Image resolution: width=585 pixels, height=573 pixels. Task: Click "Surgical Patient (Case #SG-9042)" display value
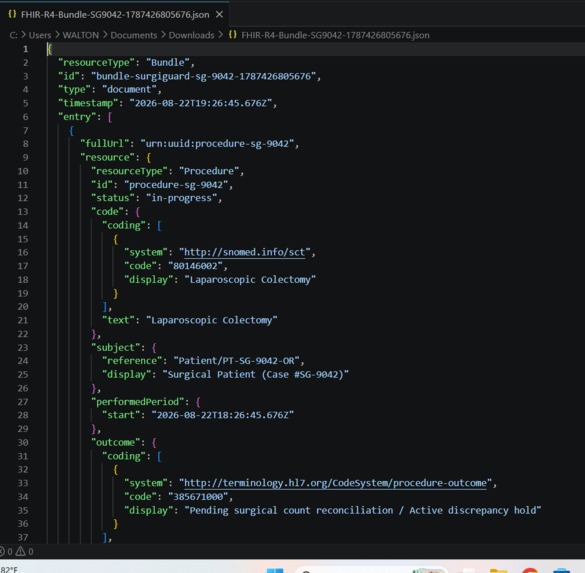pos(256,374)
